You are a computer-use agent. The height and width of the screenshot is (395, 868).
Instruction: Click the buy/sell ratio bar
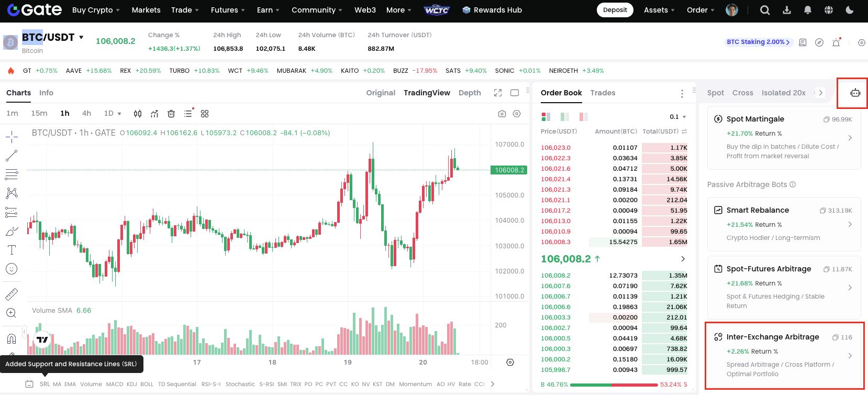(x=614, y=385)
